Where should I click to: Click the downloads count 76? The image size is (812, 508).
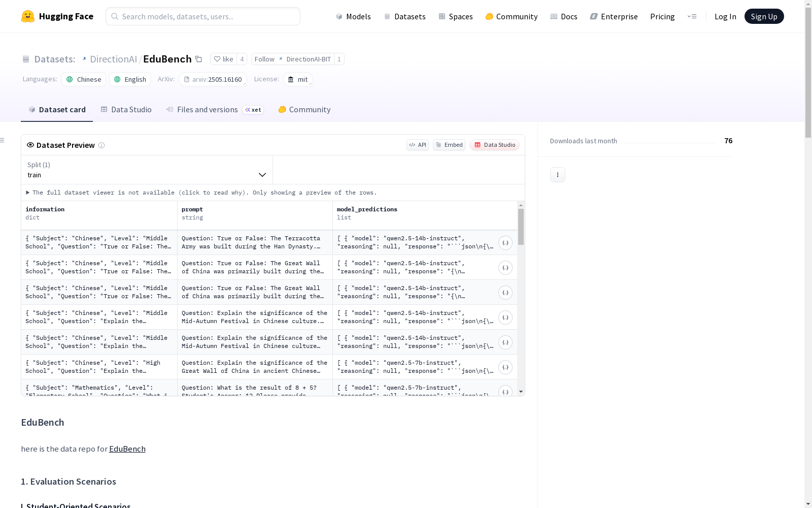pyautogui.click(x=728, y=141)
